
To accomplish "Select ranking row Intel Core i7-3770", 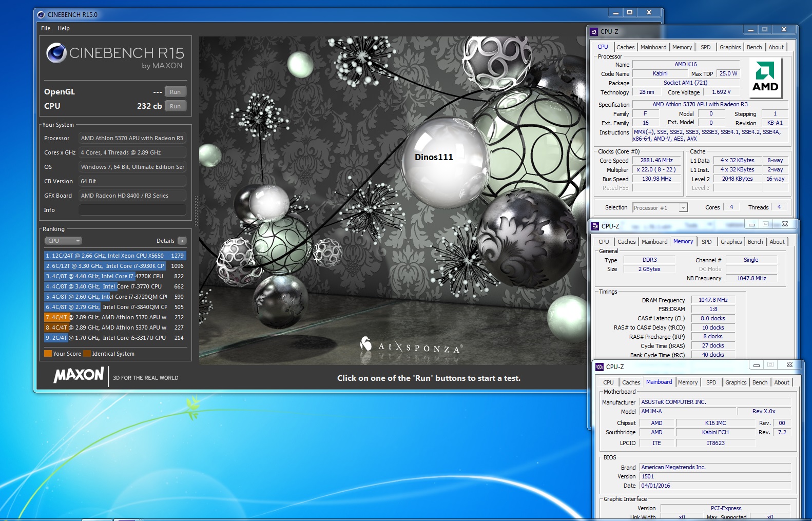I will (115, 286).
